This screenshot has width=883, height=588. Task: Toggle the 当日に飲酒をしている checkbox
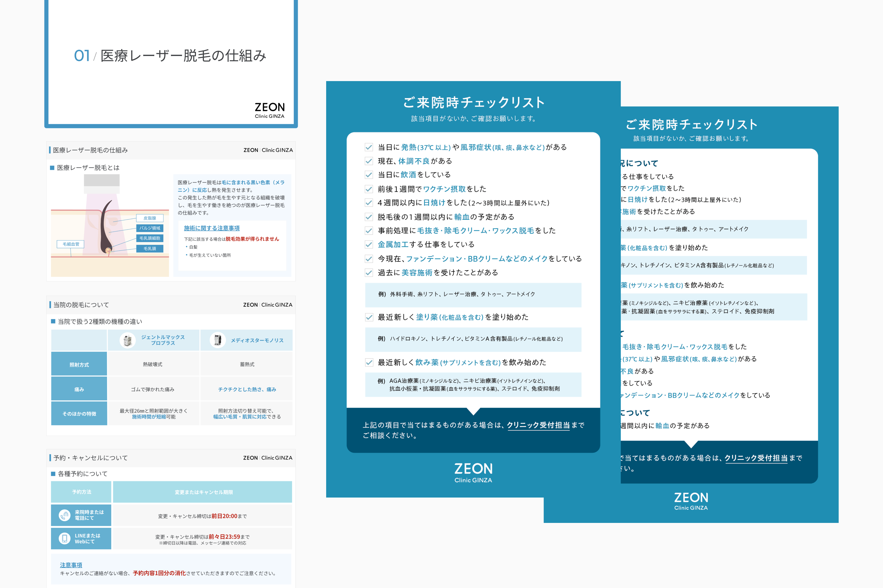point(369,175)
